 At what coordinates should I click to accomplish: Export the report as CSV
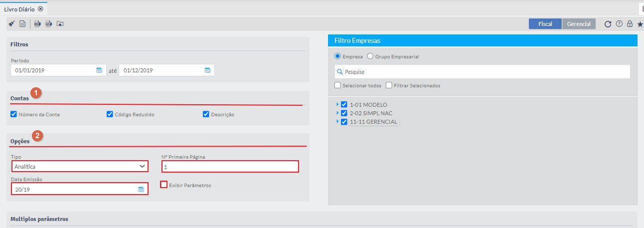pos(37,24)
